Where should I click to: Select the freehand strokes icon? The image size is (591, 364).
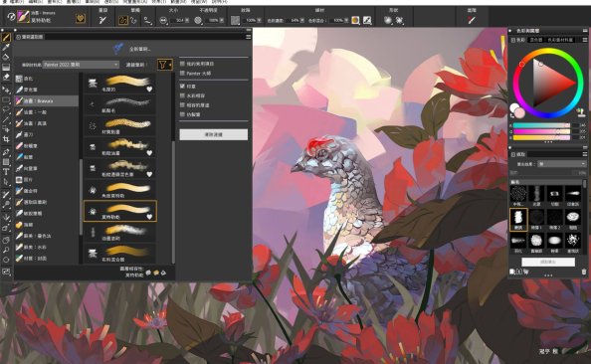coord(122,20)
